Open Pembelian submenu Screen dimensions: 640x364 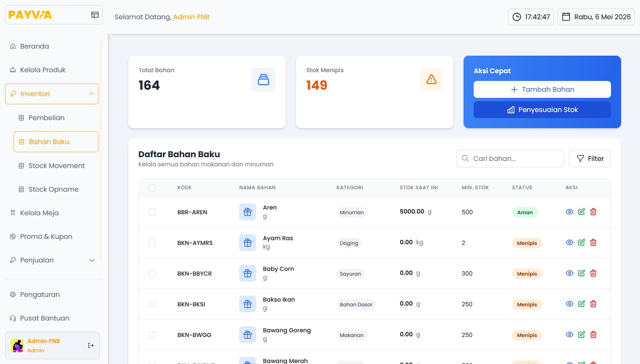pyautogui.click(x=56, y=118)
